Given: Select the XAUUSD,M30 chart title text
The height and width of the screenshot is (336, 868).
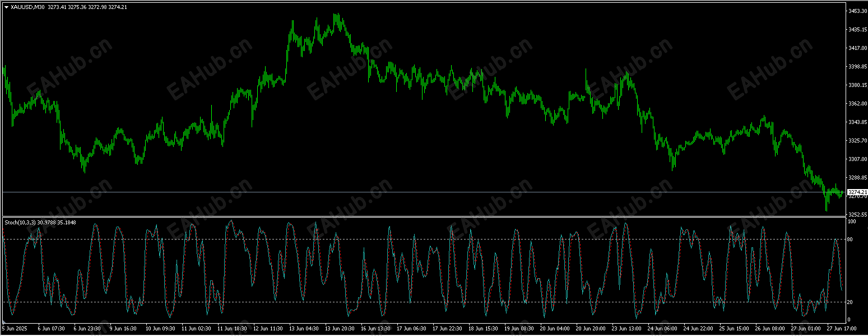Looking at the screenshot, I should pyautogui.click(x=28, y=7).
